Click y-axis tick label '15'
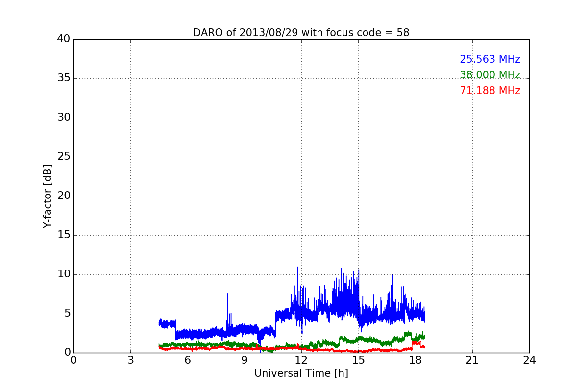 [x=64, y=235]
